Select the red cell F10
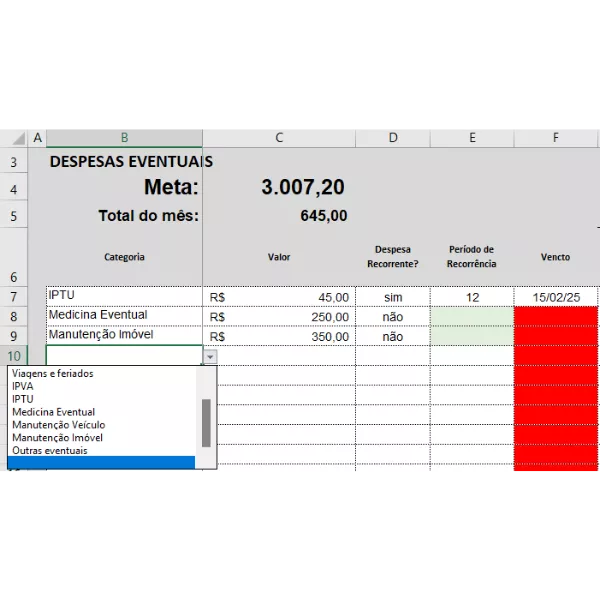This screenshot has width=600, height=600. point(556,355)
